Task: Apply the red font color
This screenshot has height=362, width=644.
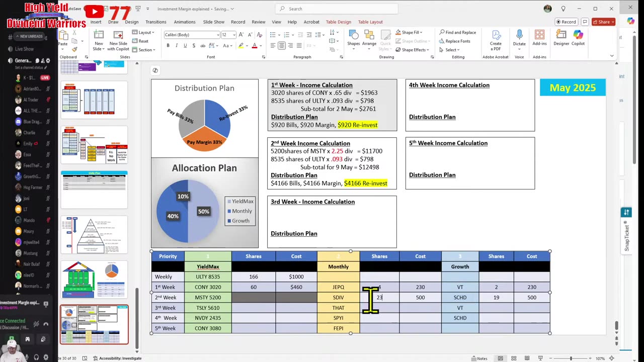Action: pyautogui.click(x=255, y=46)
